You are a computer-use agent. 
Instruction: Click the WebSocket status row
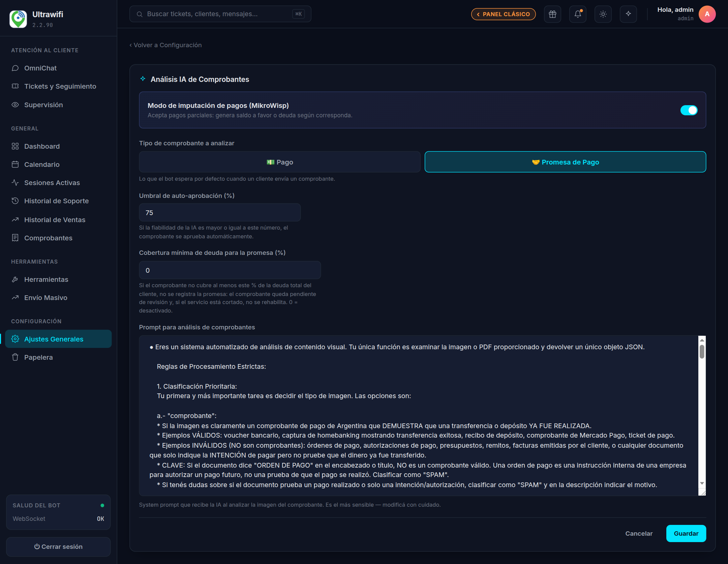click(58, 519)
